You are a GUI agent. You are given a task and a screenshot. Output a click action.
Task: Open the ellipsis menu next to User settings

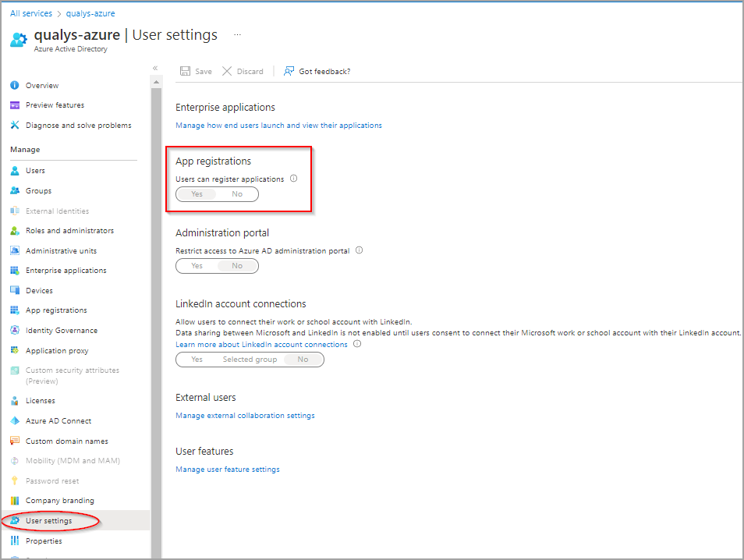[236, 35]
